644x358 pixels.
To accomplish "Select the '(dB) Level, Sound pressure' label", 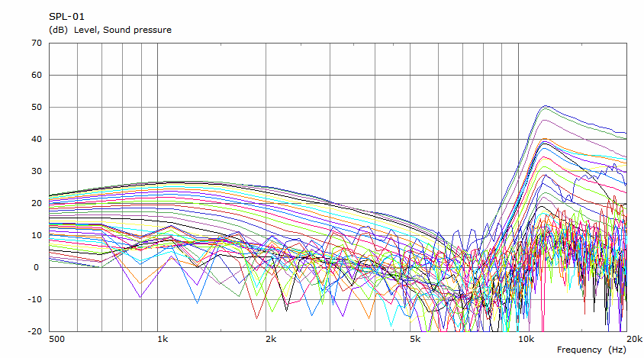I will tap(110, 30).
